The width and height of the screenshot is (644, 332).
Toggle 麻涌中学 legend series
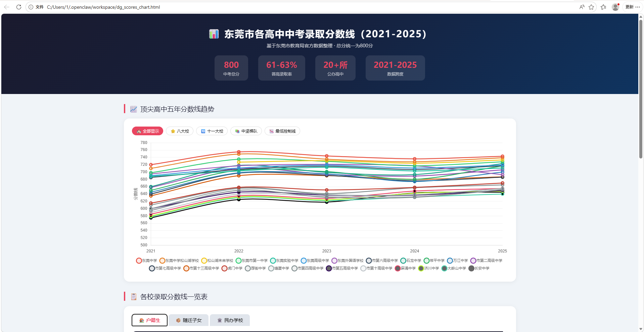(x=405, y=269)
